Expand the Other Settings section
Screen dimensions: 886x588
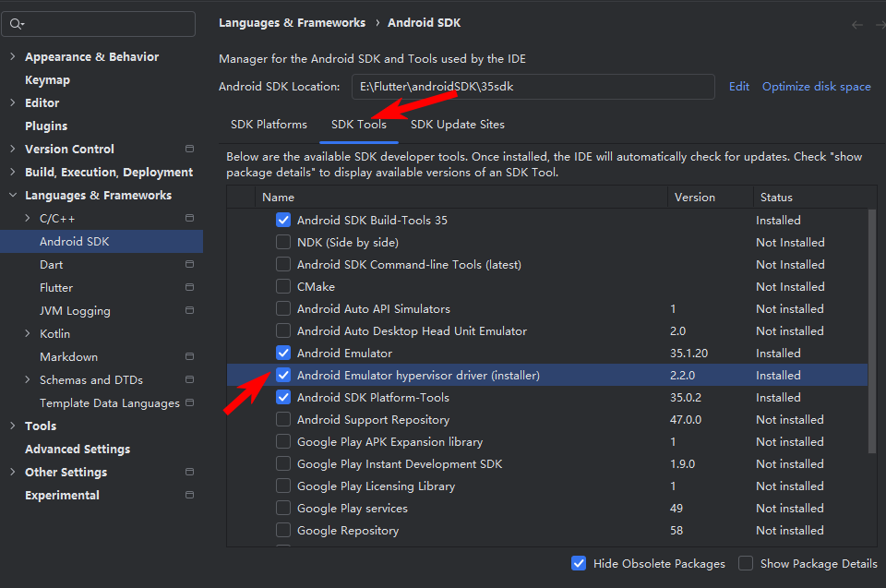tap(12, 472)
